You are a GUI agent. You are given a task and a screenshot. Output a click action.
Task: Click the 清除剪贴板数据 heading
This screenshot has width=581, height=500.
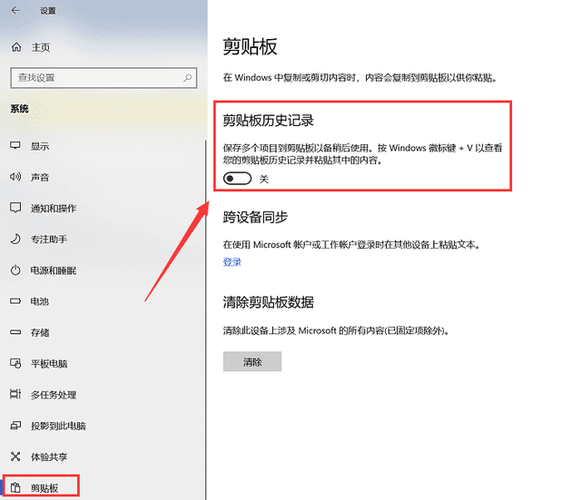pos(268,302)
